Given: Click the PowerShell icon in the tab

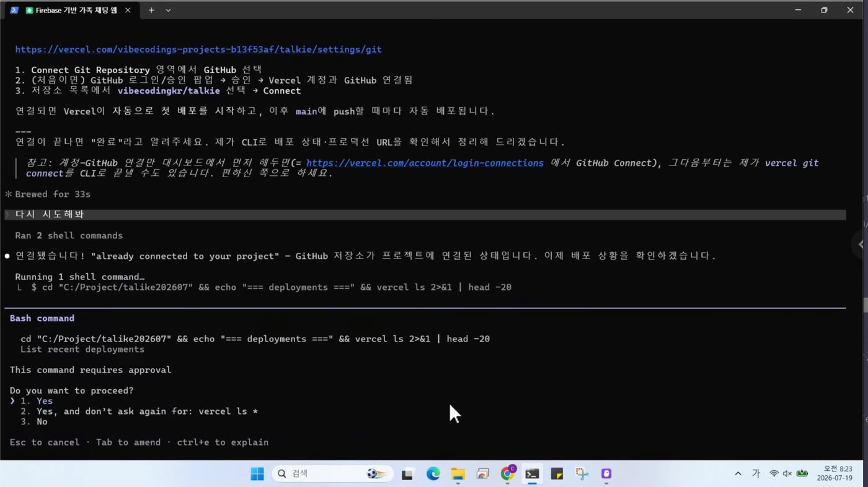Looking at the screenshot, I should pyautogui.click(x=14, y=11).
